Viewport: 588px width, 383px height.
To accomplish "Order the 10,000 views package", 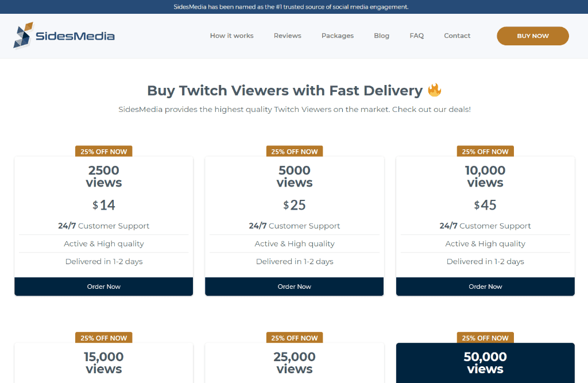I will (x=485, y=287).
